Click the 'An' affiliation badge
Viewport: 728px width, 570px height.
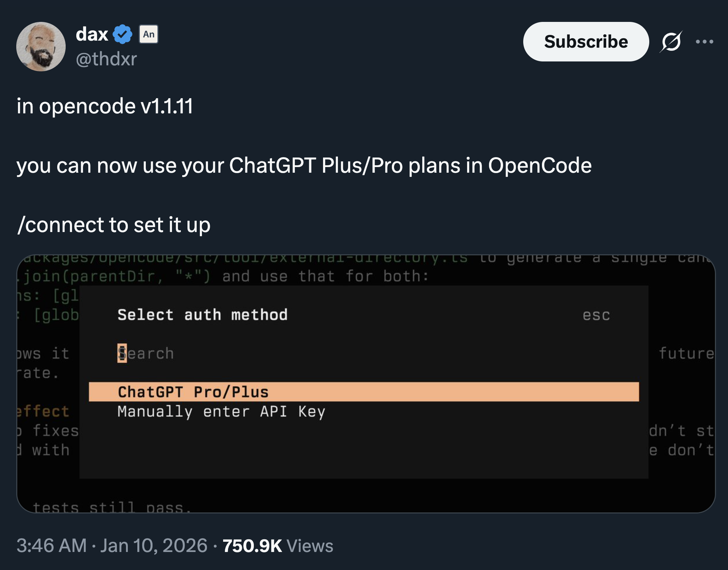[x=149, y=34]
